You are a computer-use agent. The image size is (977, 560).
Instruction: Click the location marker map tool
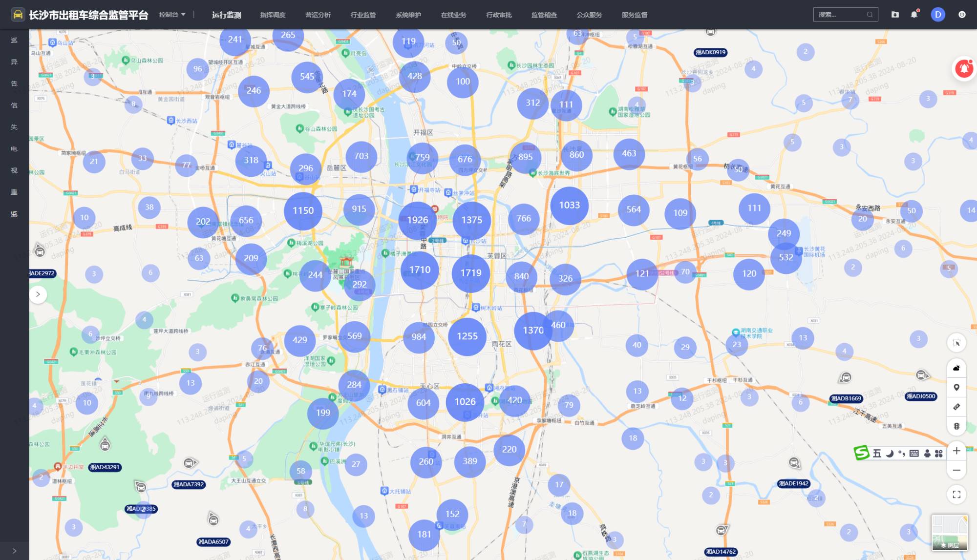[x=956, y=388]
